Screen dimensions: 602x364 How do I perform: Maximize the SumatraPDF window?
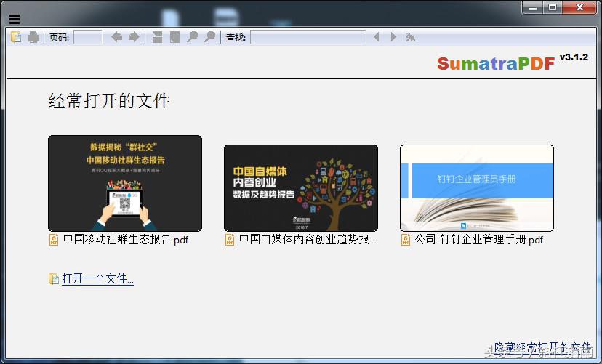tap(552, 8)
